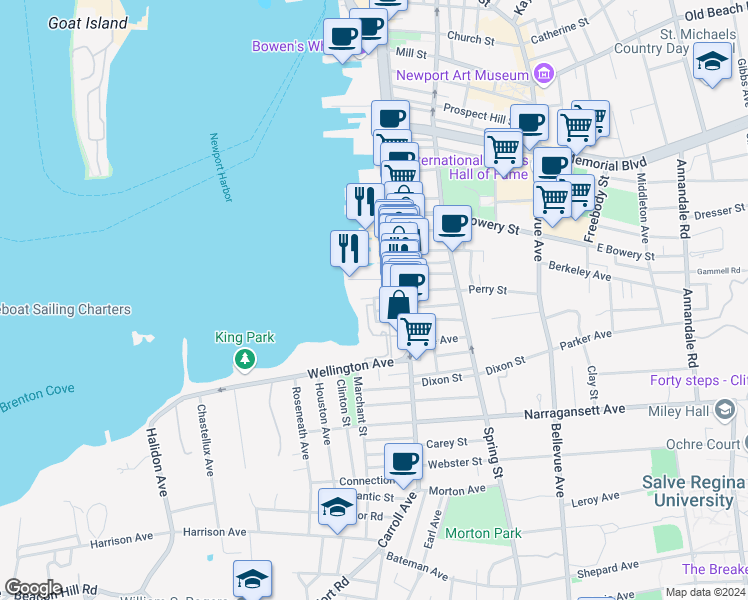Open the school marker near Gibbs Ave

click(x=712, y=64)
